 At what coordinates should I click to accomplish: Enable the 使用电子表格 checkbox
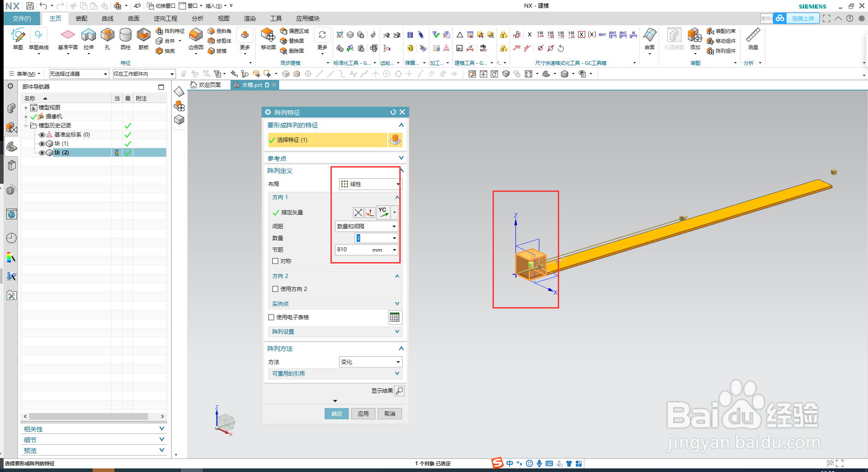(x=271, y=318)
